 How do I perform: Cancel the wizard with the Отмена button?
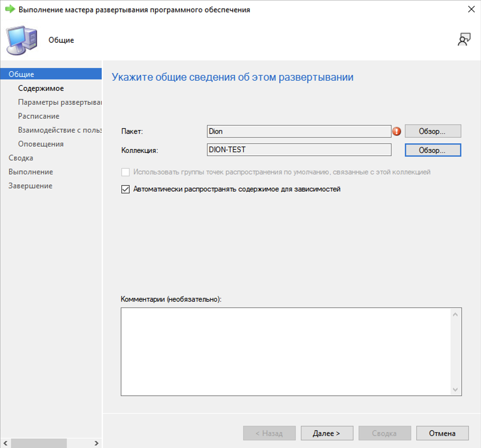click(x=442, y=433)
